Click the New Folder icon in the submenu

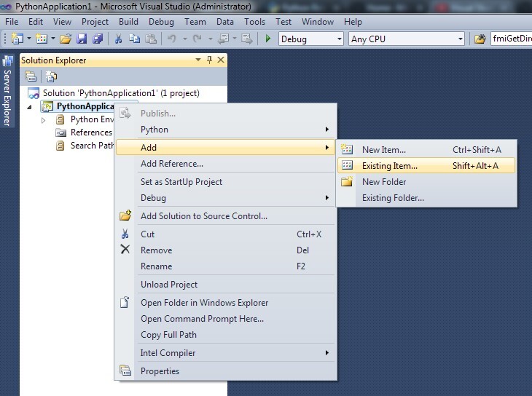347,181
